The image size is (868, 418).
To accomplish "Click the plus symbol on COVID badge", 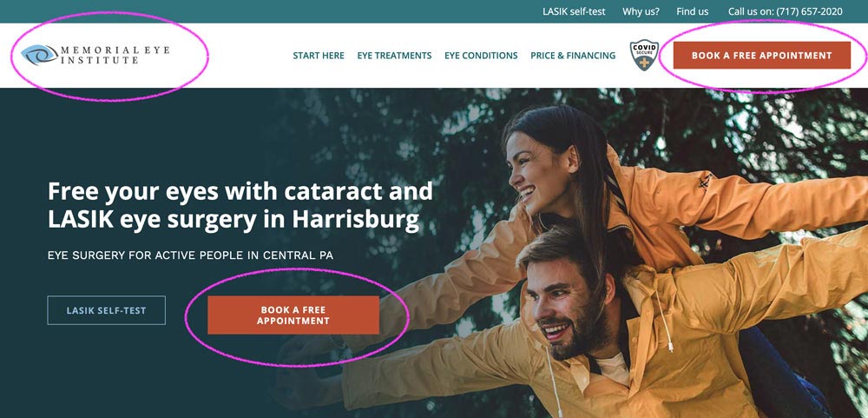I will click(644, 63).
